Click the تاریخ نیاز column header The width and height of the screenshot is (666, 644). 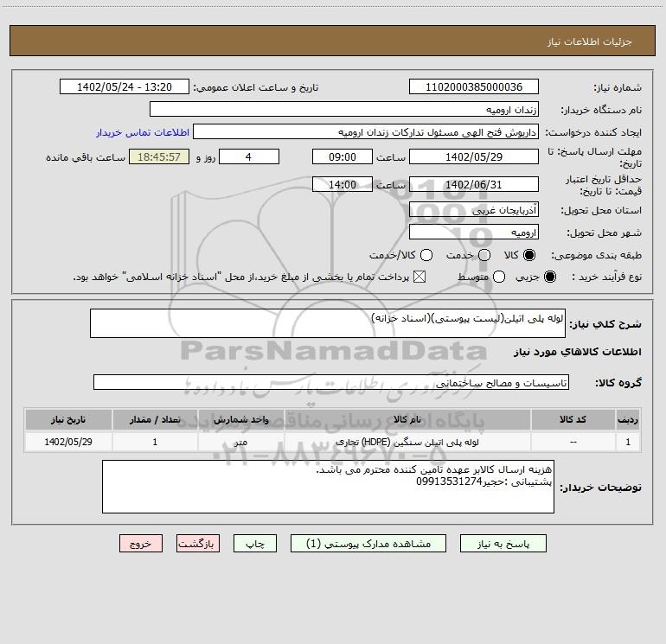click(x=68, y=419)
